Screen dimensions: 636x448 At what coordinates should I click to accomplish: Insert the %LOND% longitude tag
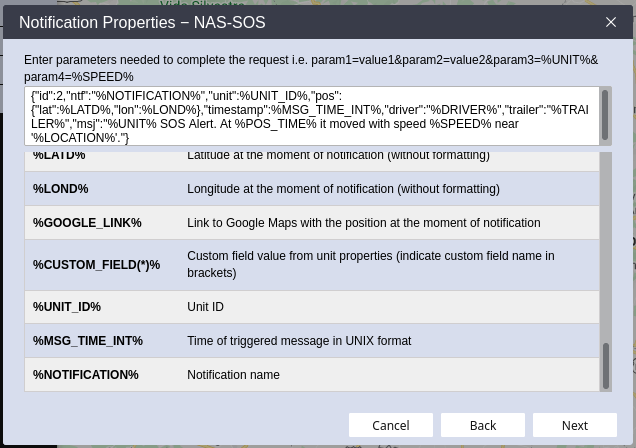click(60, 189)
